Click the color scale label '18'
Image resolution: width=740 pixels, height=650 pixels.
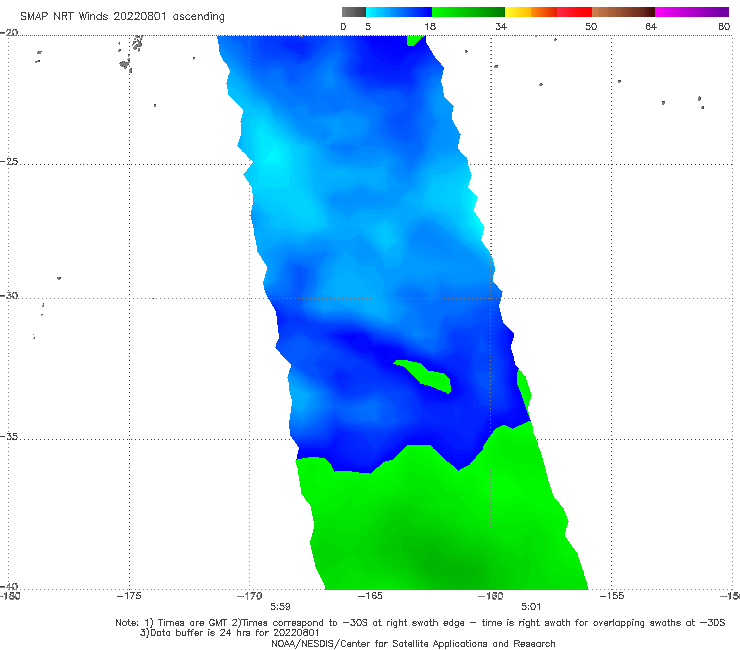coord(430,26)
